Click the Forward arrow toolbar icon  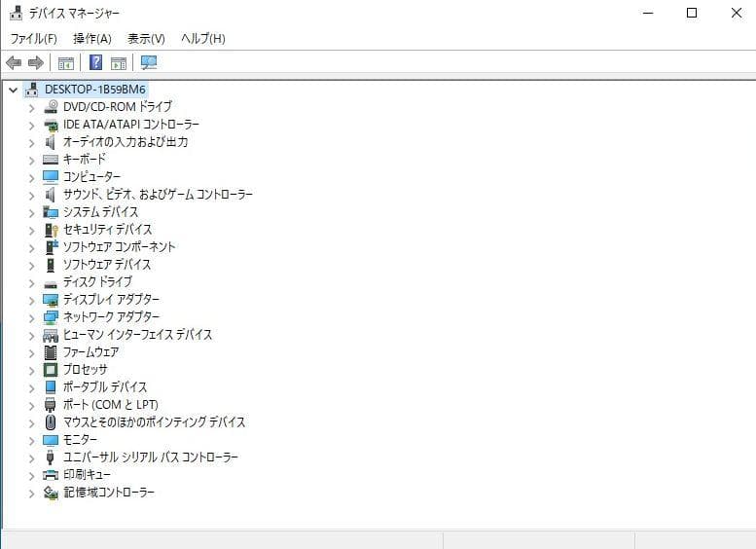pyautogui.click(x=36, y=62)
